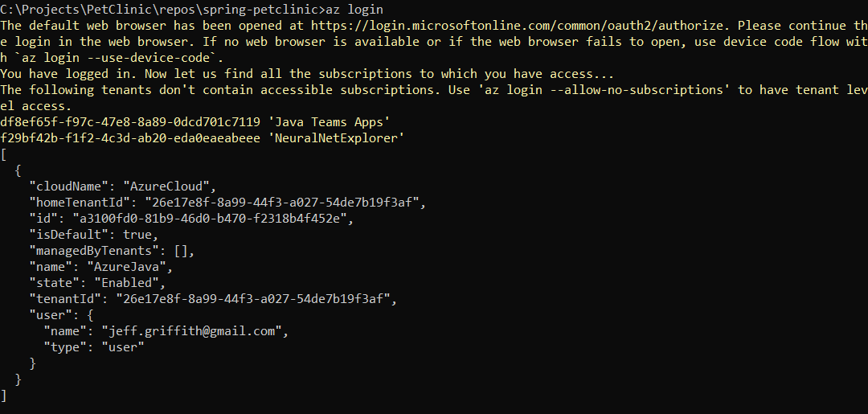
Task: Click the opening square bracket of JSON output
Action: (x=3, y=154)
